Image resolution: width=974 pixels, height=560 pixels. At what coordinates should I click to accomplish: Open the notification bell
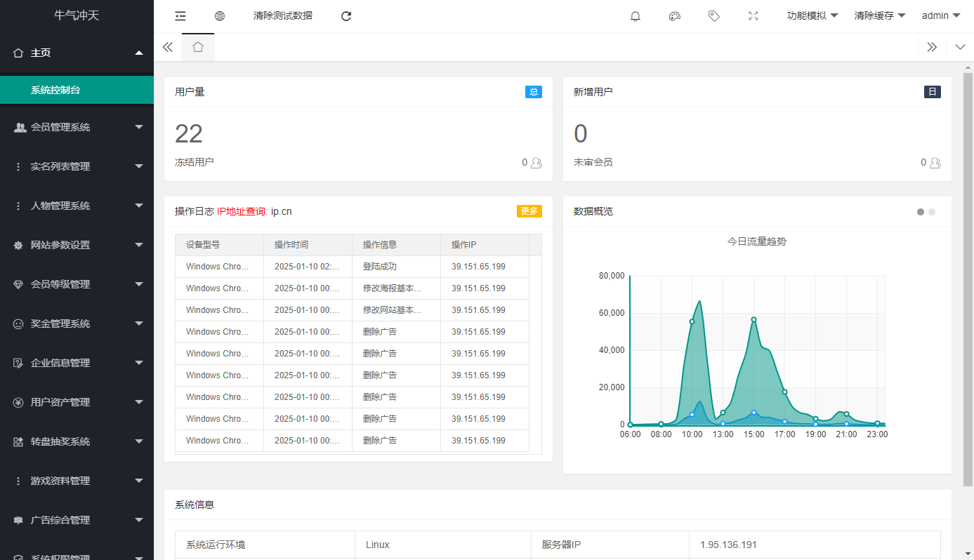636,16
